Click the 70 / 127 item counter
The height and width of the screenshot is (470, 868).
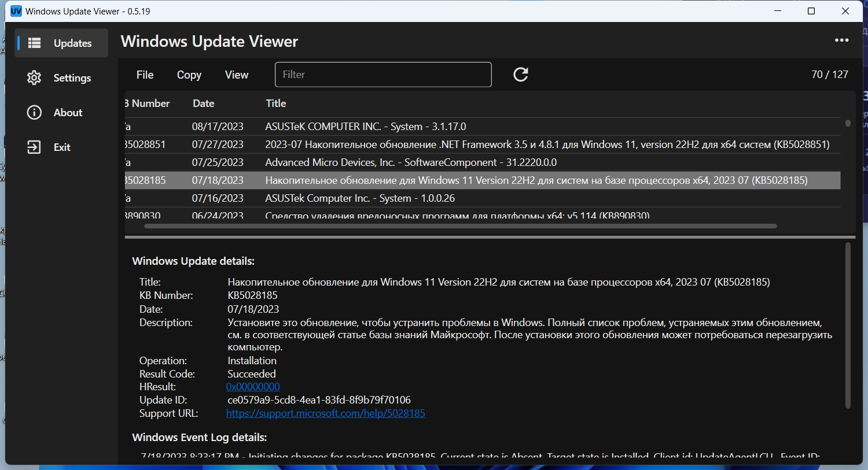point(830,75)
